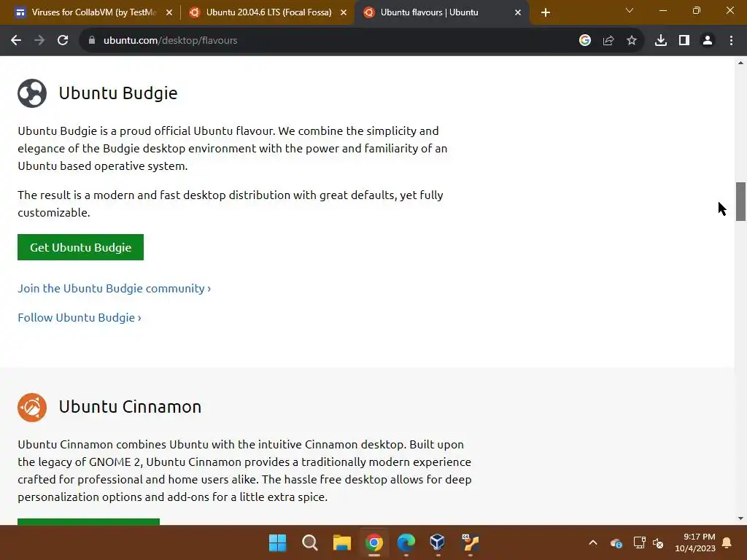Click the Ubuntu Cinnamon heading
The width and height of the screenshot is (747, 560).
point(130,407)
